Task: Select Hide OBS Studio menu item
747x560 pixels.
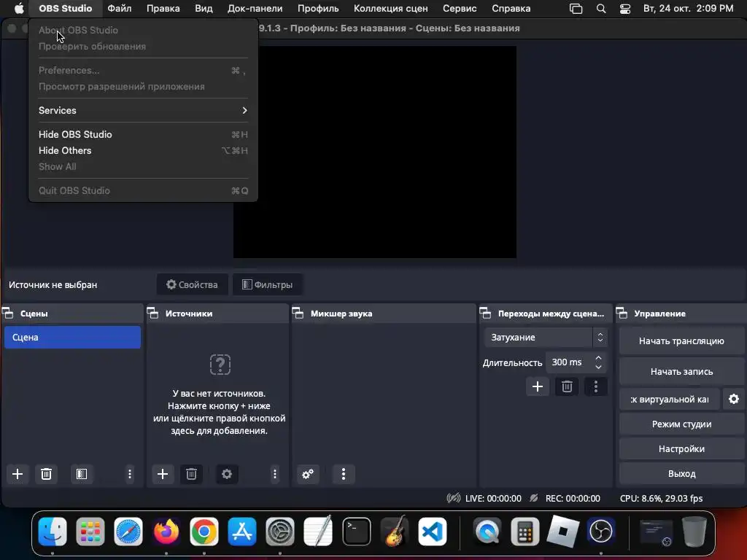Action: [x=143, y=135]
